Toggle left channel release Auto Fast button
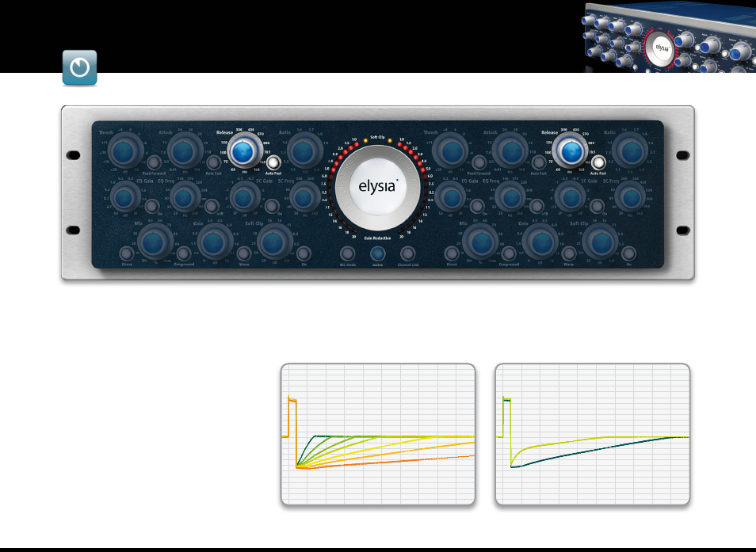 pos(273,162)
